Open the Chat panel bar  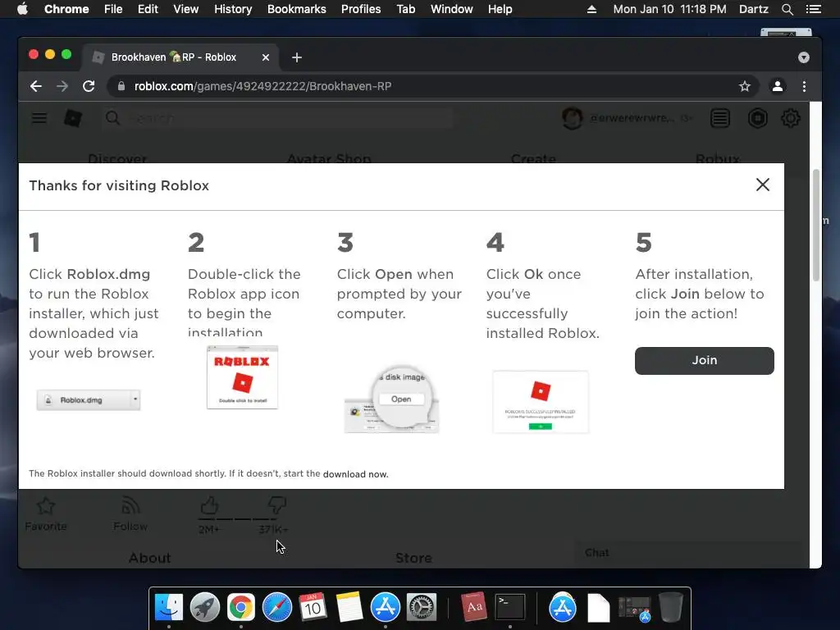pyautogui.click(x=691, y=553)
